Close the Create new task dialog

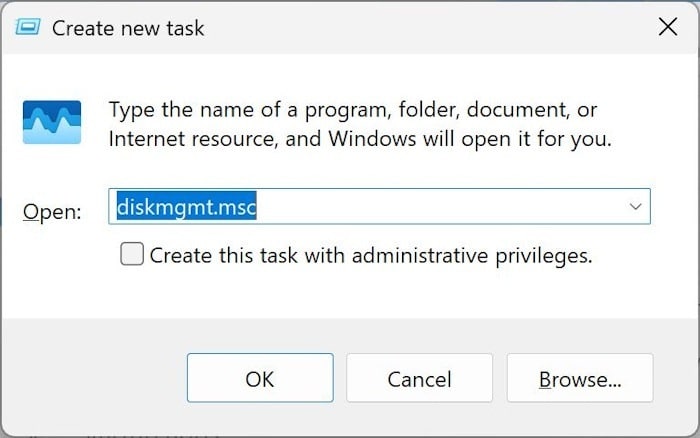[x=667, y=28]
